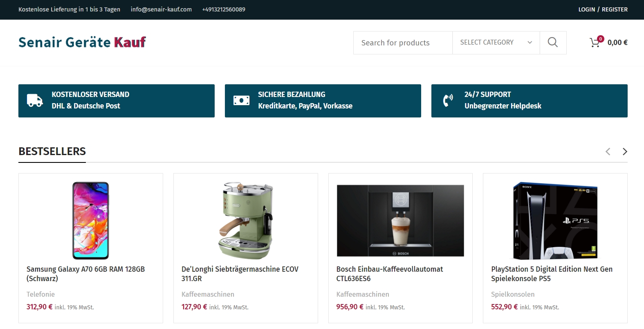The height and width of the screenshot is (329, 644).
Task: Open the shopping cart icon
Action: [x=595, y=43]
